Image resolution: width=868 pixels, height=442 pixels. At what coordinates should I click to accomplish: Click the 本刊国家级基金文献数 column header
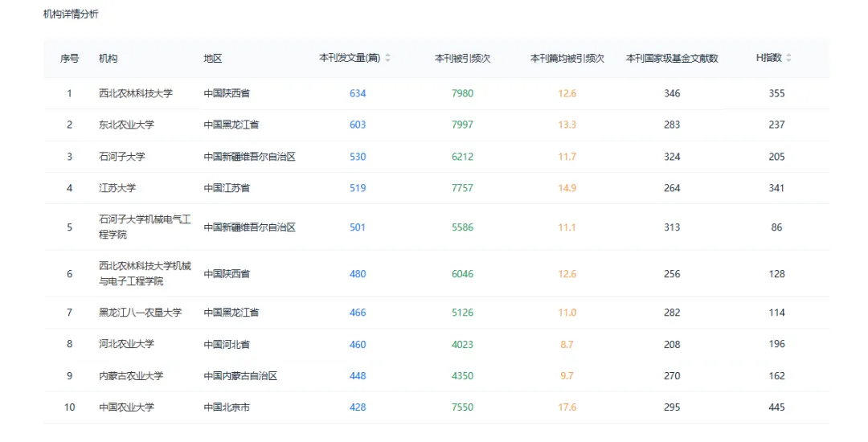point(672,58)
